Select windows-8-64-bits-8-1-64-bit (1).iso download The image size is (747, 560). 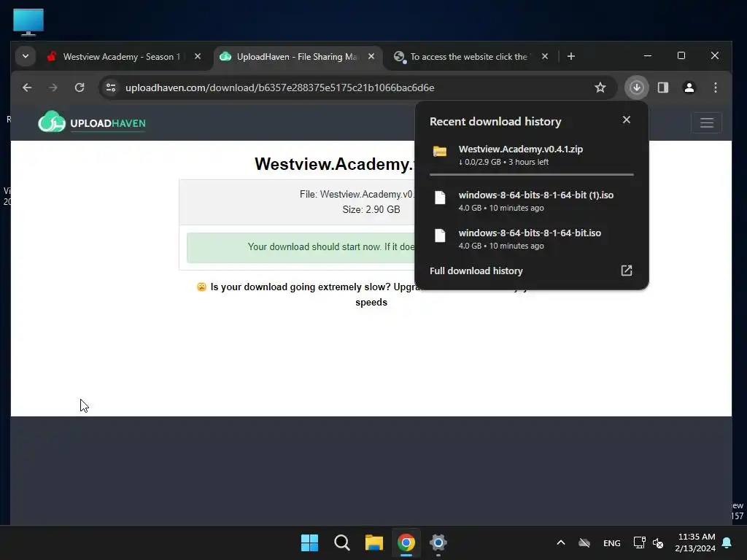click(x=532, y=201)
